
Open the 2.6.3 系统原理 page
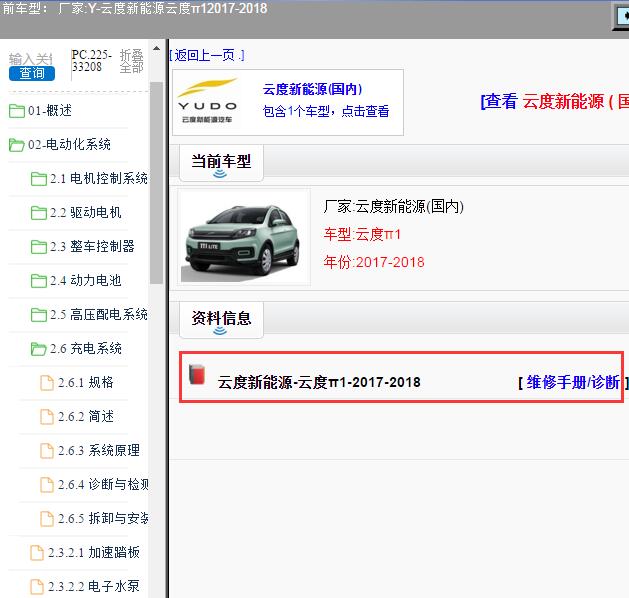[99, 450]
